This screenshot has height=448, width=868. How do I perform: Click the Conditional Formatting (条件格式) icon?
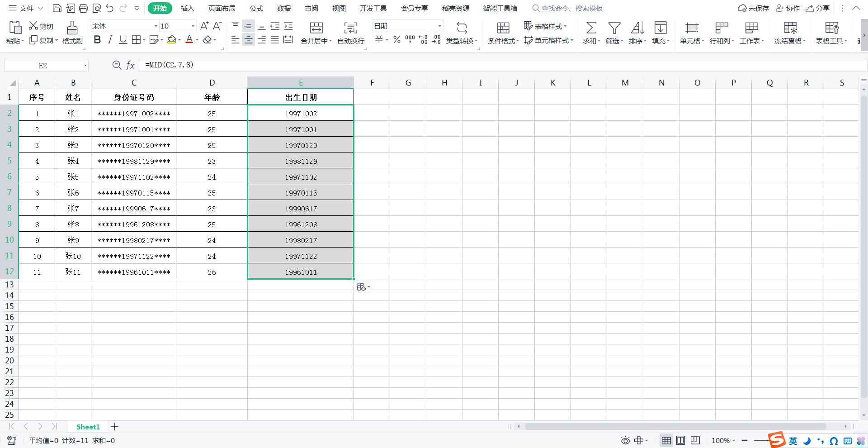503,28
